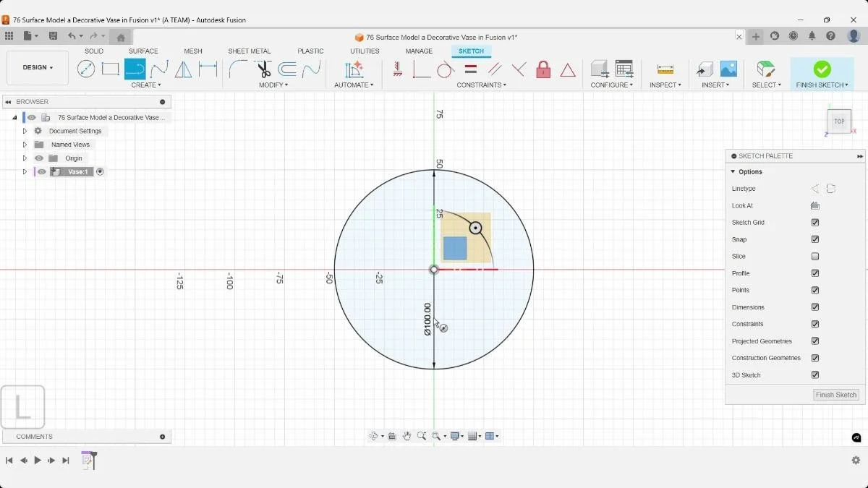Hide the Origin folder with eye icon
This screenshot has width=868, height=488.
click(39, 158)
